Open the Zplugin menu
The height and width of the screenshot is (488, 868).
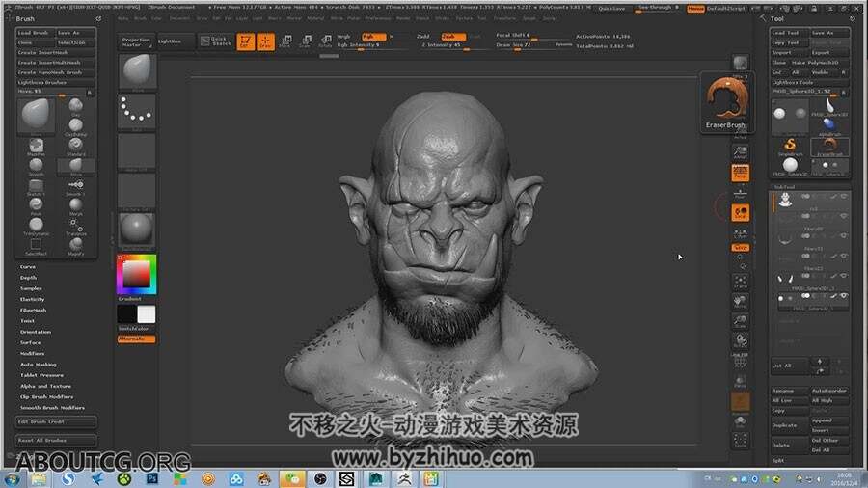click(x=529, y=18)
